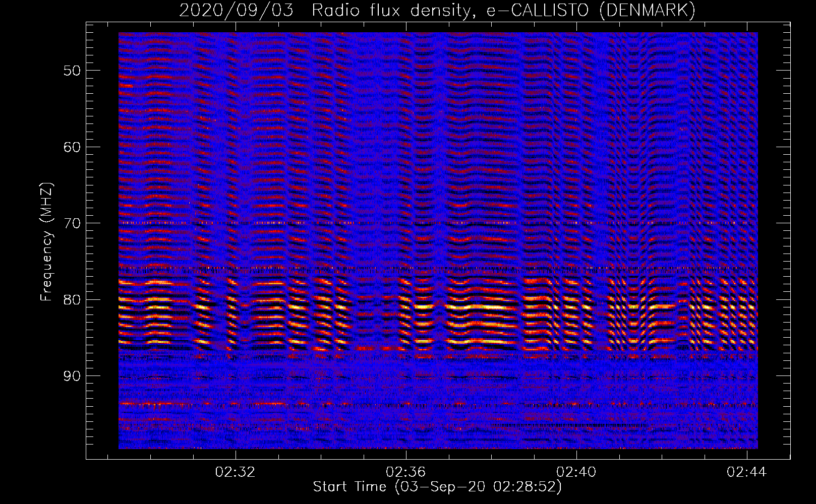Click the 80 frequency tick label

(x=72, y=300)
